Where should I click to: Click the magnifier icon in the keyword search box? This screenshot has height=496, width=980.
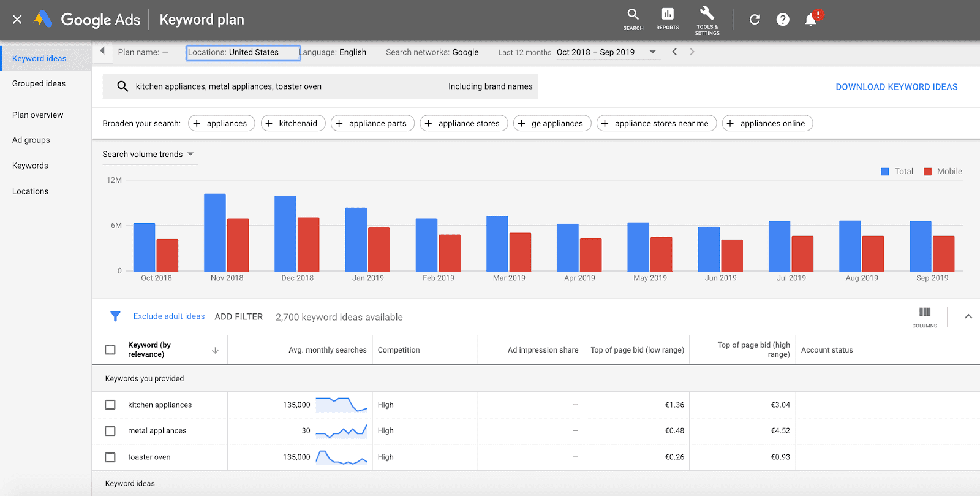[x=123, y=86]
